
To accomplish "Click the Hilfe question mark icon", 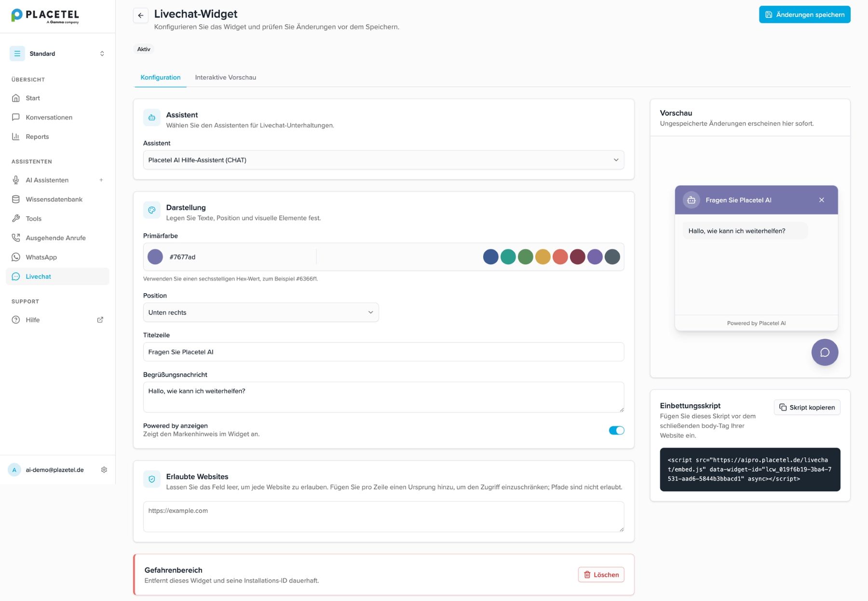I will pos(16,320).
